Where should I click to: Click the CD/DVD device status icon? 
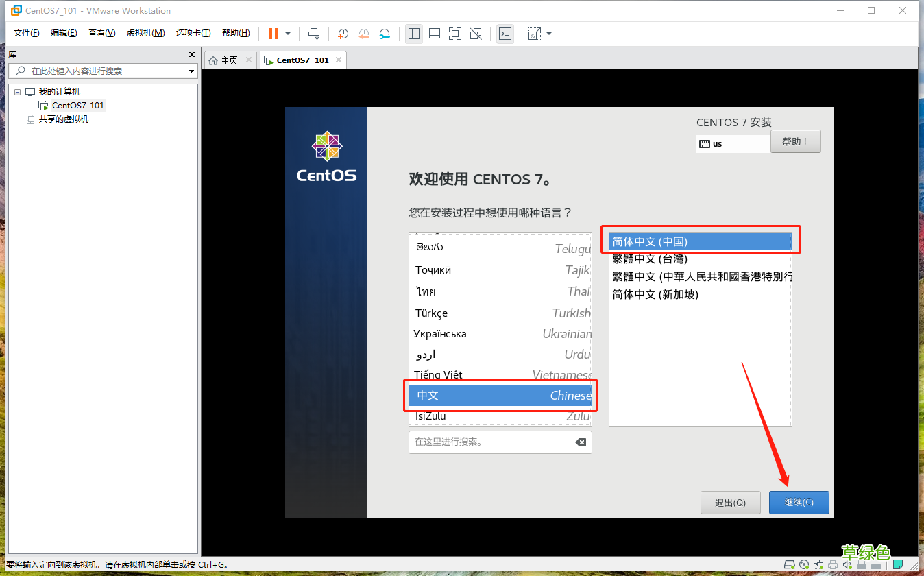[804, 565]
